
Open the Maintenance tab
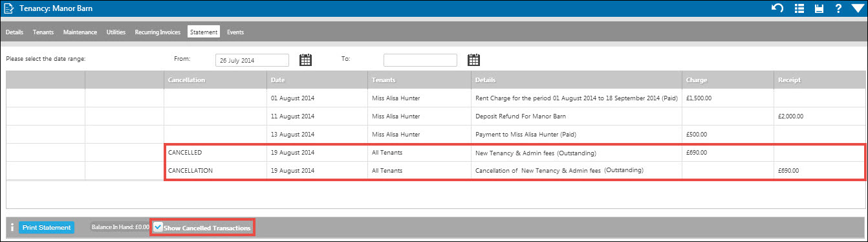pos(80,32)
